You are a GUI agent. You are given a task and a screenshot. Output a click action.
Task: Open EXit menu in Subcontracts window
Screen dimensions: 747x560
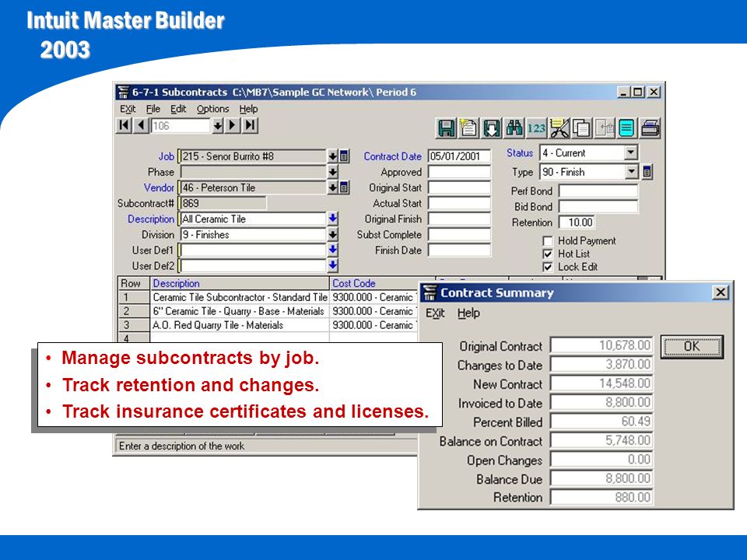tap(128, 109)
